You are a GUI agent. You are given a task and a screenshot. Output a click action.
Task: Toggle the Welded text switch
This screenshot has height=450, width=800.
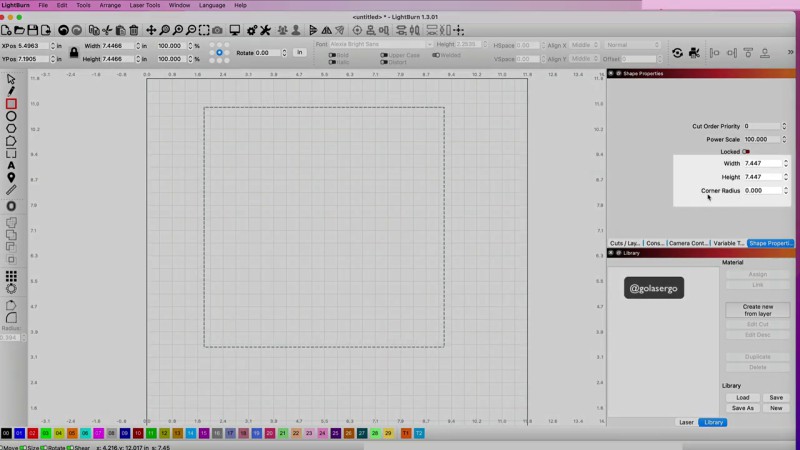pyautogui.click(x=434, y=55)
